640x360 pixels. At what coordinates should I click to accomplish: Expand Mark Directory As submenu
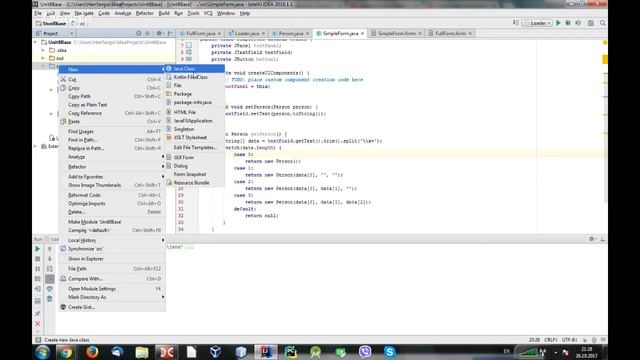pyautogui.click(x=112, y=297)
